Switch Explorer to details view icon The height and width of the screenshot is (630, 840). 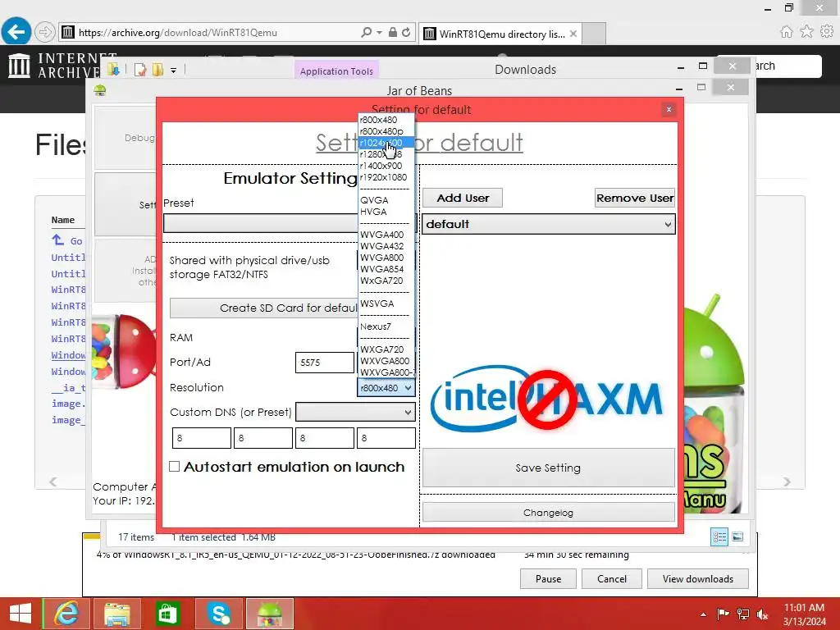click(719, 536)
